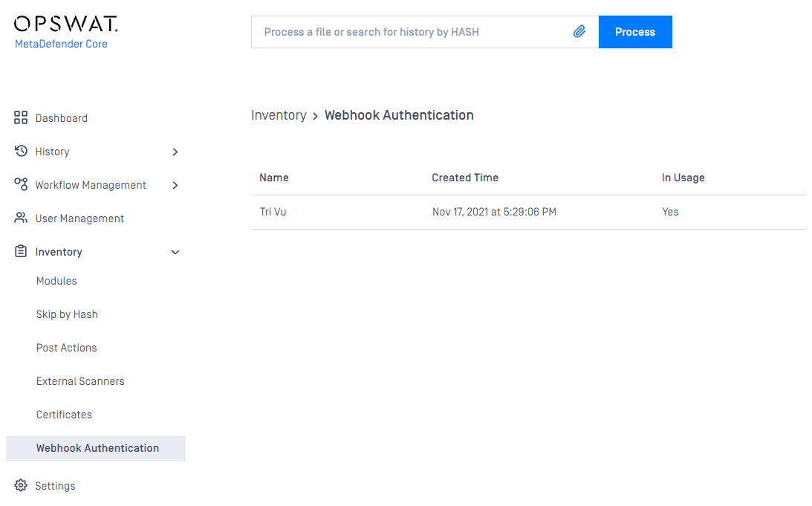This screenshot has height=506, width=812.
Task: Click the blue Process button
Action: (x=635, y=32)
